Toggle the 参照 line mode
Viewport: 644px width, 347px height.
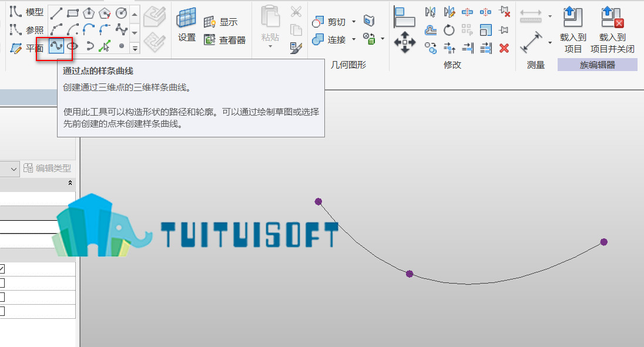tap(26, 29)
